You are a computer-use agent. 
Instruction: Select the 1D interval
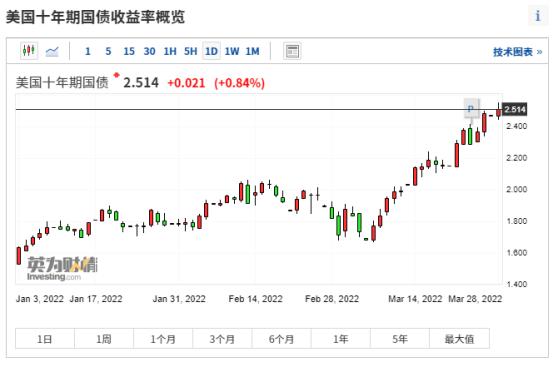(211, 52)
